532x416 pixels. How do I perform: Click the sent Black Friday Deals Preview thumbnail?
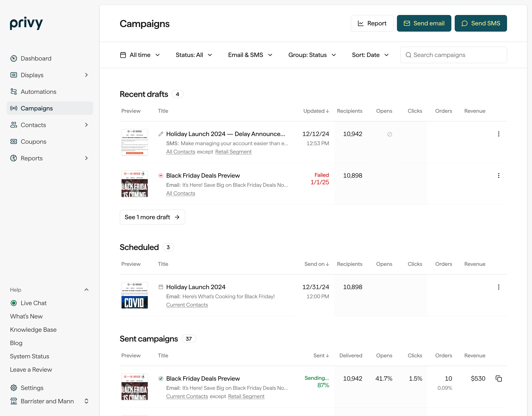point(134,387)
